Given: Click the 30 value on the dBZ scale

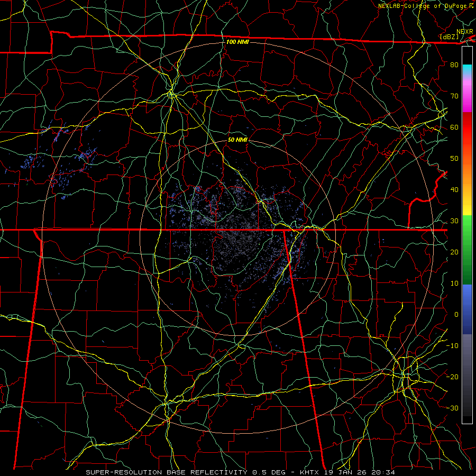Looking at the screenshot, I should pyautogui.click(x=454, y=221).
